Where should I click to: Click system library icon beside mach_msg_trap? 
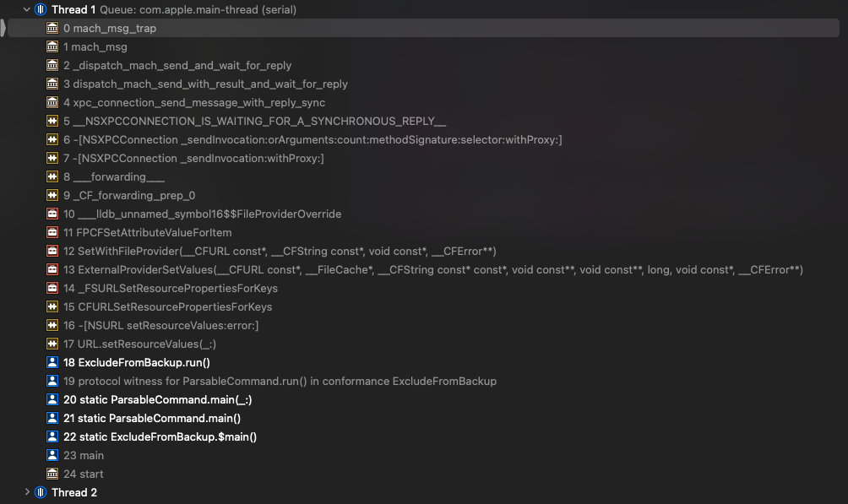(x=52, y=28)
